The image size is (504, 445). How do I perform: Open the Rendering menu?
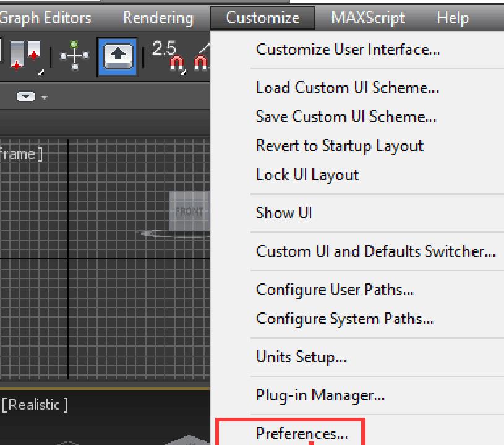[x=158, y=18]
